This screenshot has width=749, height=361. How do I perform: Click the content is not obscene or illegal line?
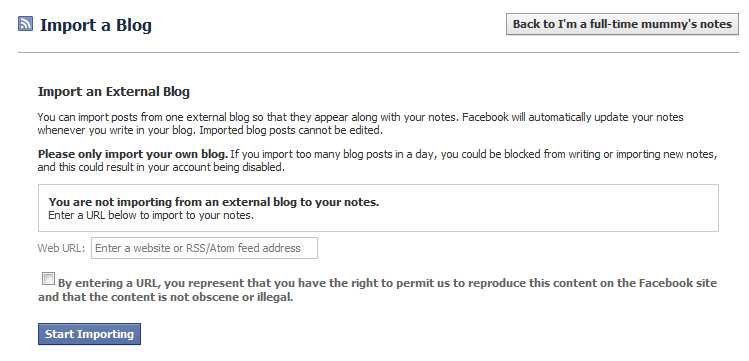point(165,297)
